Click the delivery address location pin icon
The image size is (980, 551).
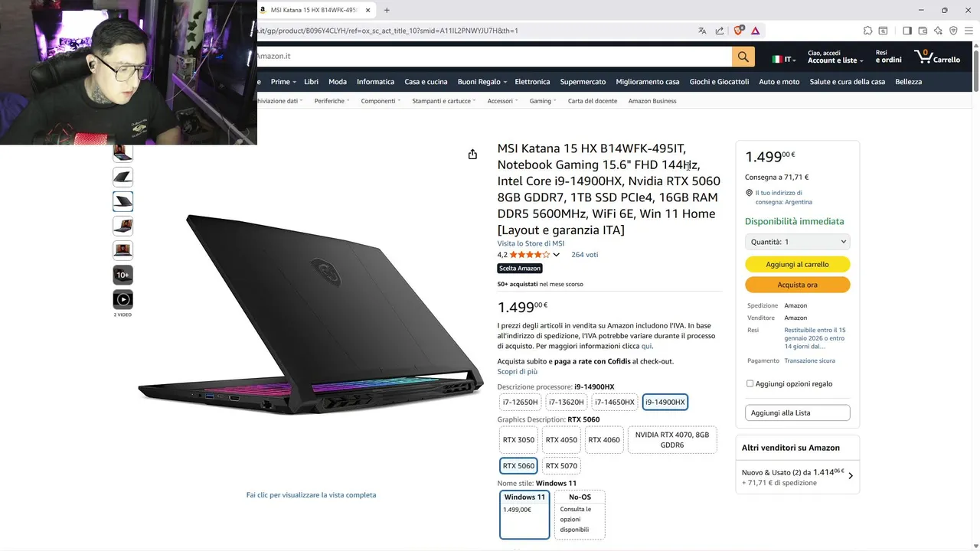point(750,193)
